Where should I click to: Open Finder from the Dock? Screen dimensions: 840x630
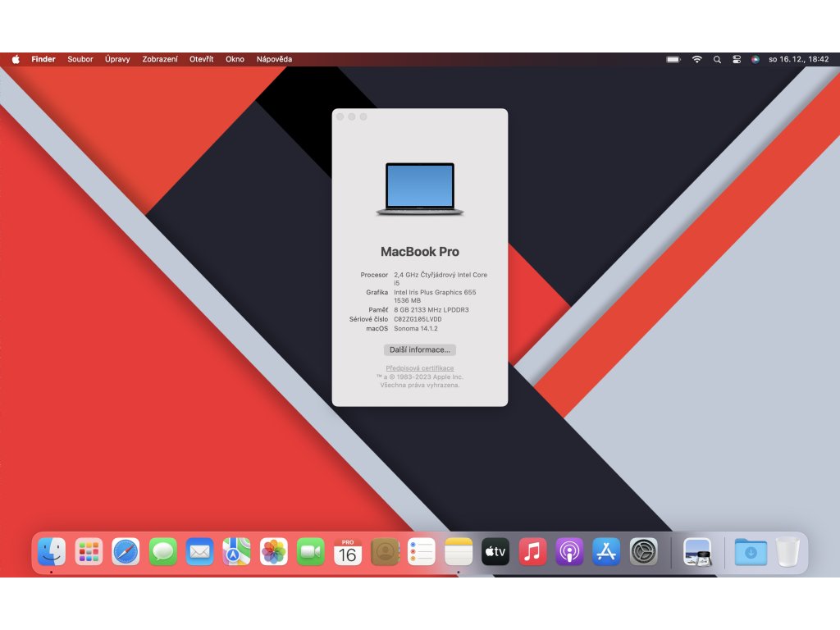pyautogui.click(x=52, y=551)
